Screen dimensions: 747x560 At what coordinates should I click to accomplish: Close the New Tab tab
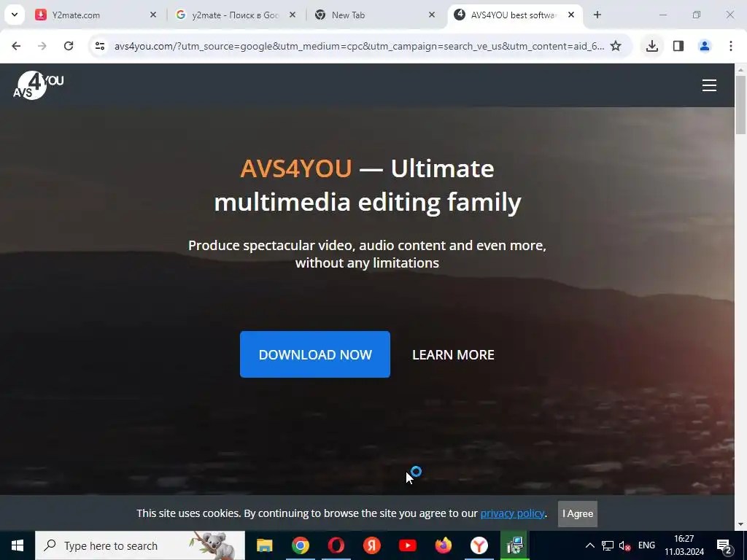click(x=432, y=15)
